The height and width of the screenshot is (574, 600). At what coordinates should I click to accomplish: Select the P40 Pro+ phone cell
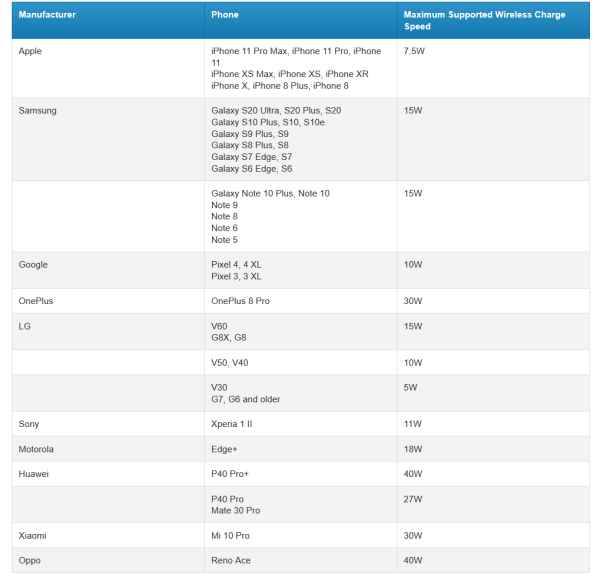(301, 474)
